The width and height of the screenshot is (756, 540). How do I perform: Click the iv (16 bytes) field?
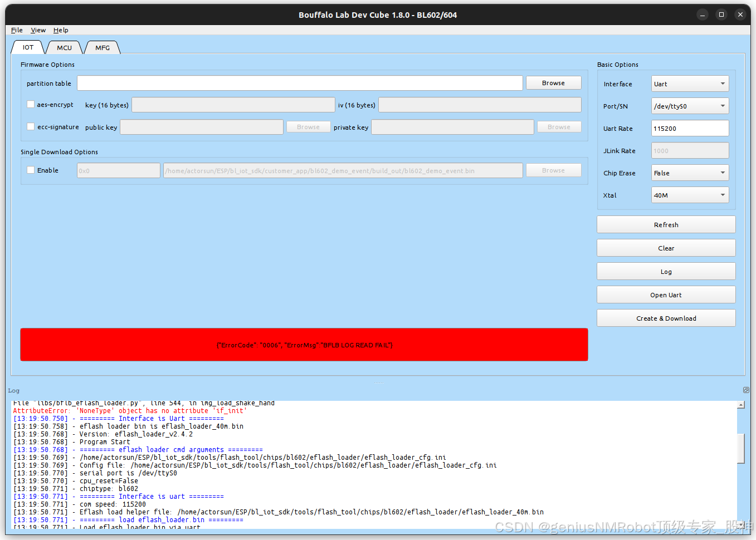pyautogui.click(x=480, y=105)
